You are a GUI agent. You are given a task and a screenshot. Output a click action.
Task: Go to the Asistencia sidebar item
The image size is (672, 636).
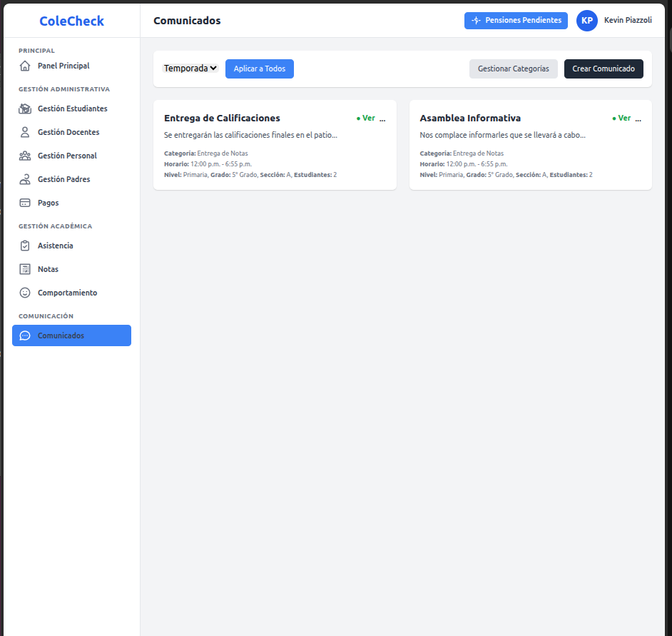click(x=56, y=246)
